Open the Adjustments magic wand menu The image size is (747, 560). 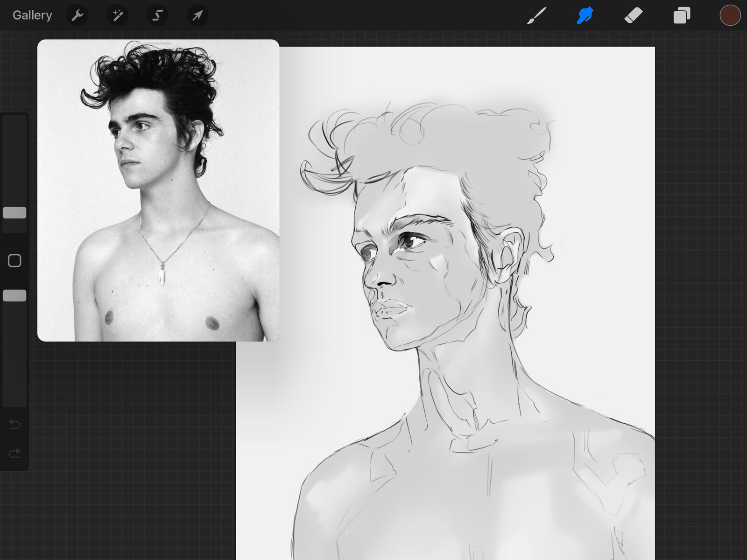pos(118,15)
